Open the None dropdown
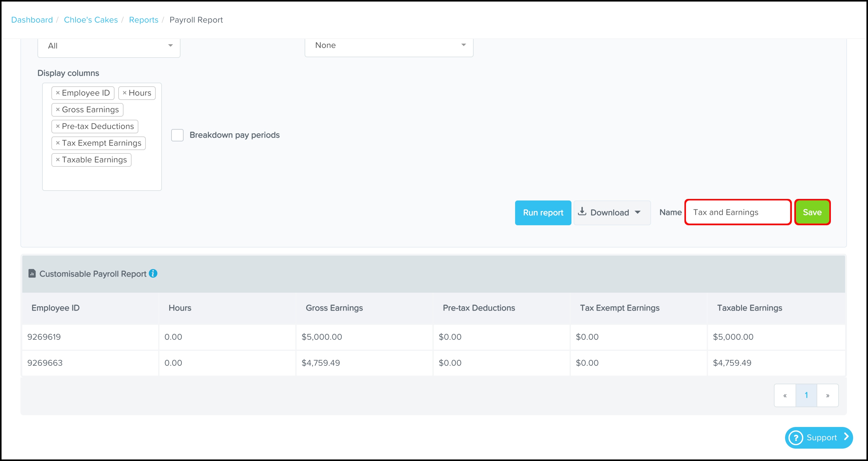The width and height of the screenshot is (868, 461). (x=388, y=45)
